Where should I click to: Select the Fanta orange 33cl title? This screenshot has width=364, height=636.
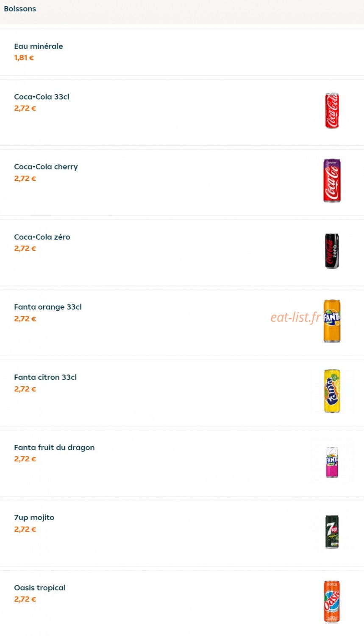tap(48, 307)
